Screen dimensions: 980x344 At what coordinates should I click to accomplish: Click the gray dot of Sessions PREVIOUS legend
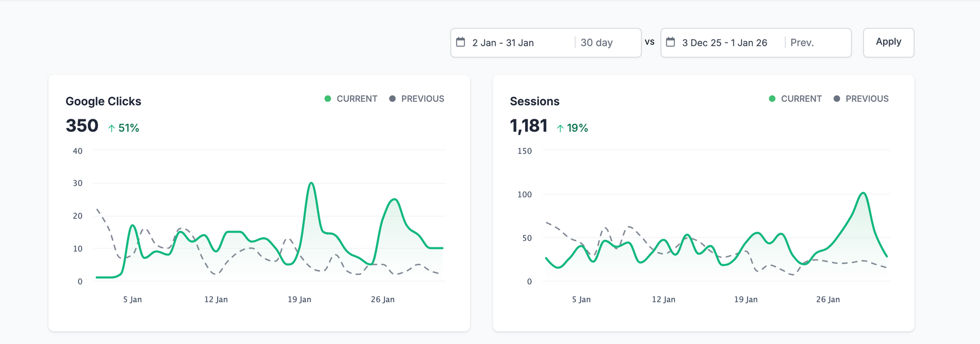pyautogui.click(x=837, y=99)
